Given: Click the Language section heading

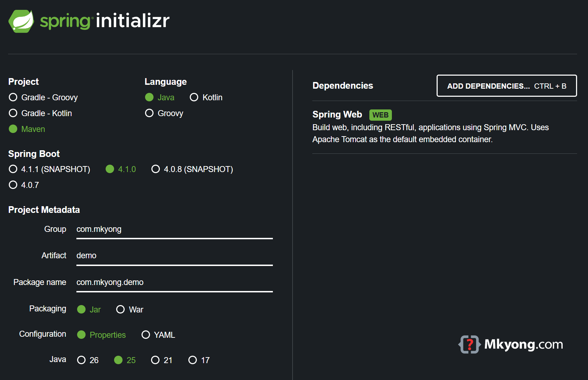Looking at the screenshot, I should click(166, 82).
